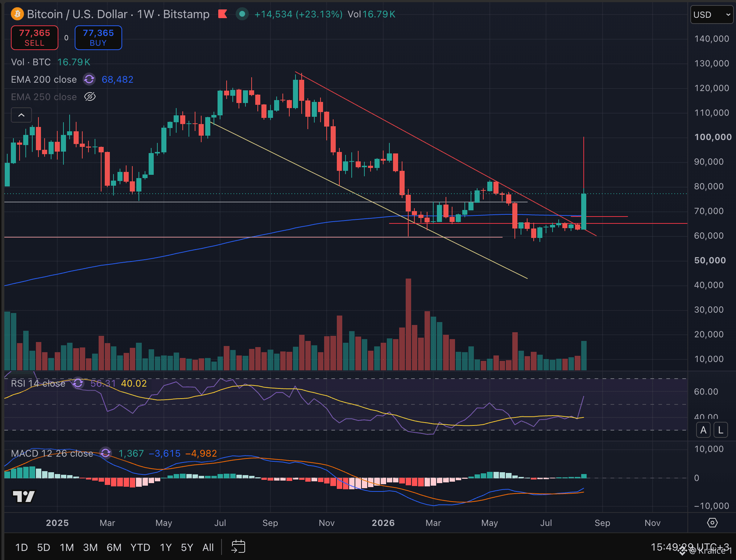
Task: Click the price change +14,534 (+23.13%)
Action: pyautogui.click(x=298, y=14)
